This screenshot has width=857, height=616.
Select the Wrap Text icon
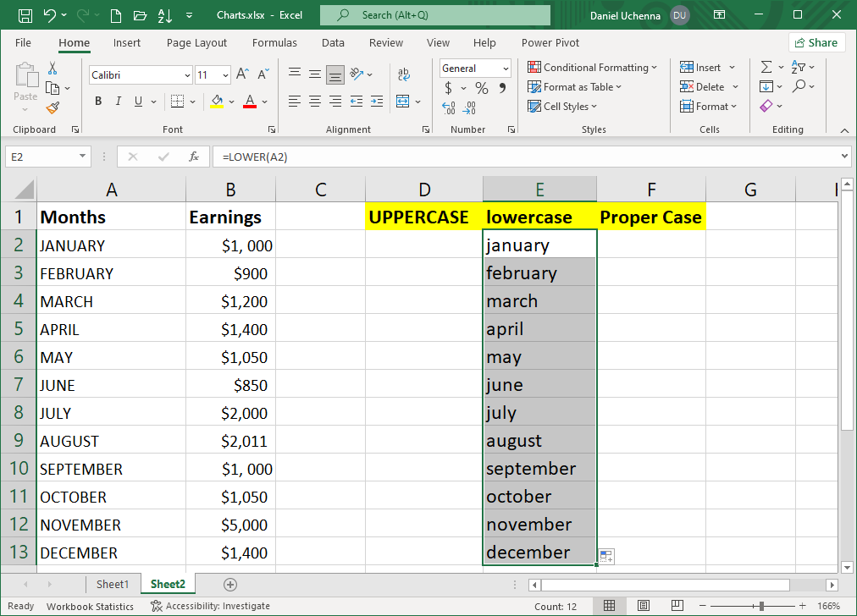[x=404, y=74]
